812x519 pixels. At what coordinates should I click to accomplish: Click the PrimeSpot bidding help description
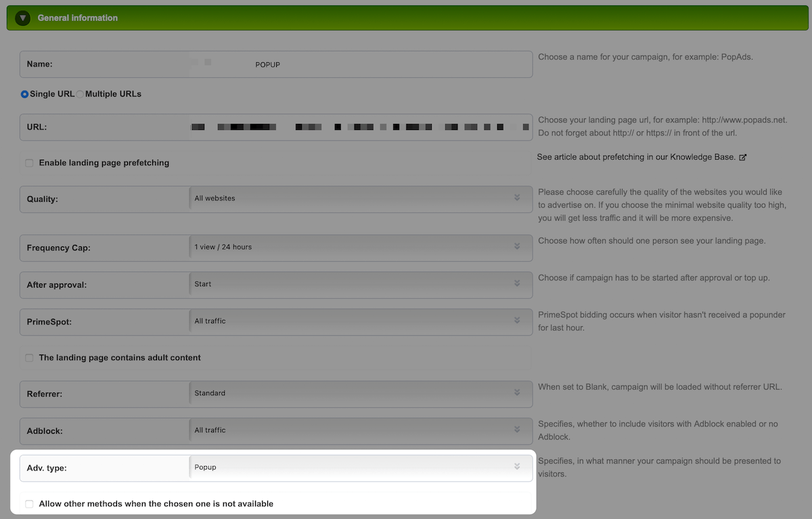[x=662, y=321]
